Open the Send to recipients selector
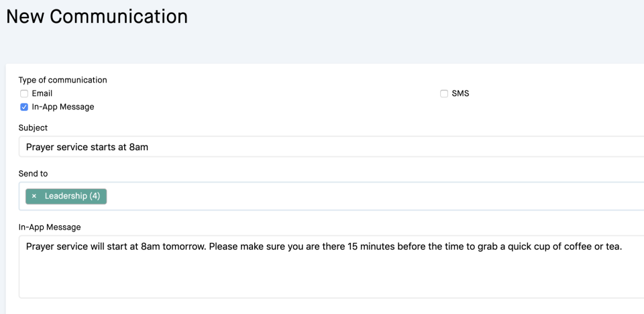Image resolution: width=644 pixels, height=314 pixels. tap(369, 196)
